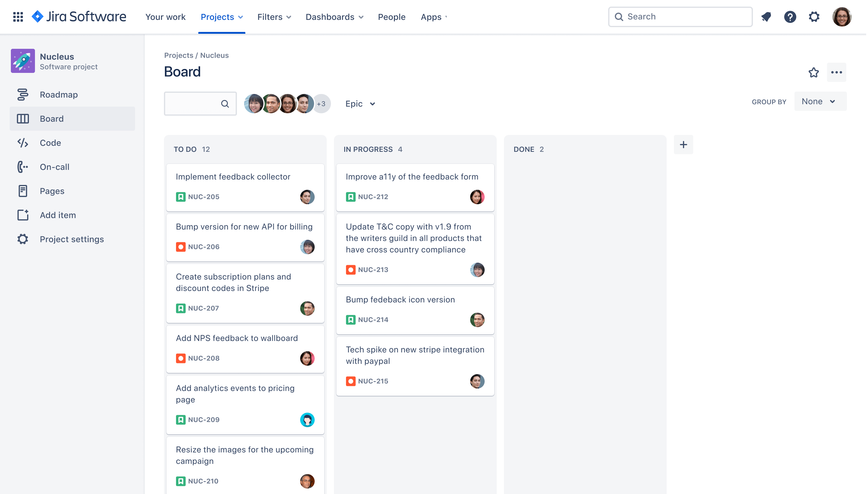Click the Add column button
The image size is (868, 494).
(684, 144)
